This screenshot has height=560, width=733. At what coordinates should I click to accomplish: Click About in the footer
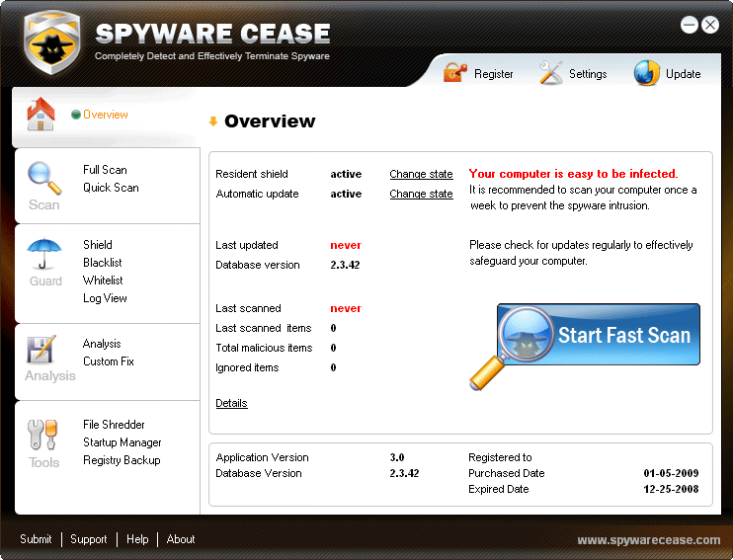click(x=181, y=539)
